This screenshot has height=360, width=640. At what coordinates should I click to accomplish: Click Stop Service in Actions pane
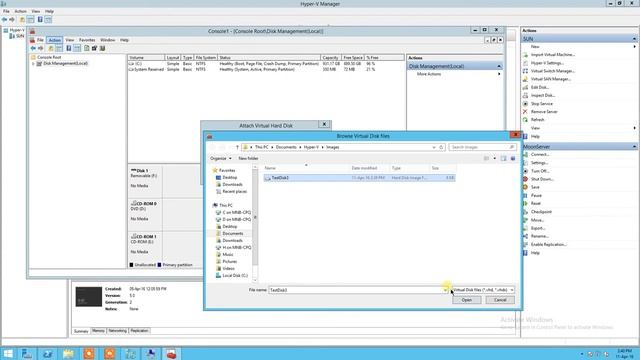tap(542, 104)
